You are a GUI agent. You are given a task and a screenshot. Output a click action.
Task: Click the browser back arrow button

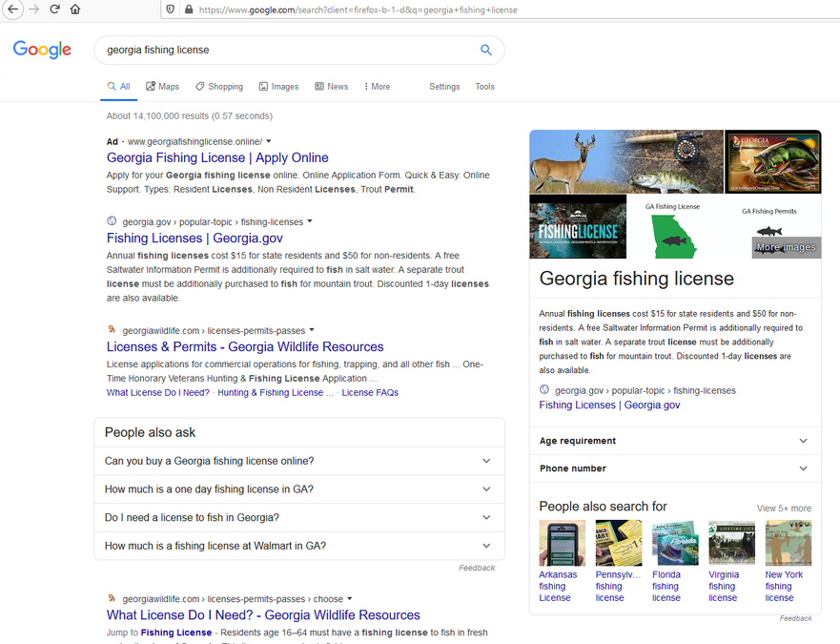13,10
